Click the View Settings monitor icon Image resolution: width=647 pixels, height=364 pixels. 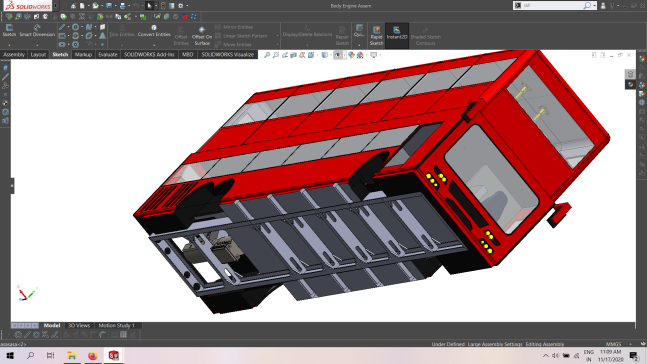[373, 55]
